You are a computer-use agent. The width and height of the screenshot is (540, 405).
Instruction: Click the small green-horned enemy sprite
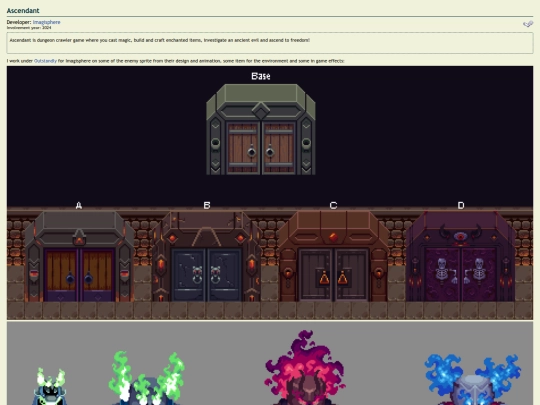[x=50, y=386]
